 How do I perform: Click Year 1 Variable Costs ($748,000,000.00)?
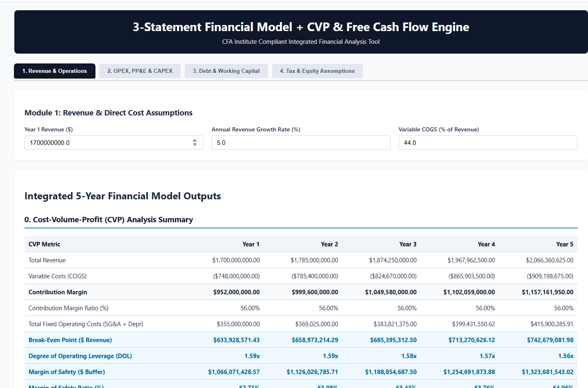tap(236, 276)
